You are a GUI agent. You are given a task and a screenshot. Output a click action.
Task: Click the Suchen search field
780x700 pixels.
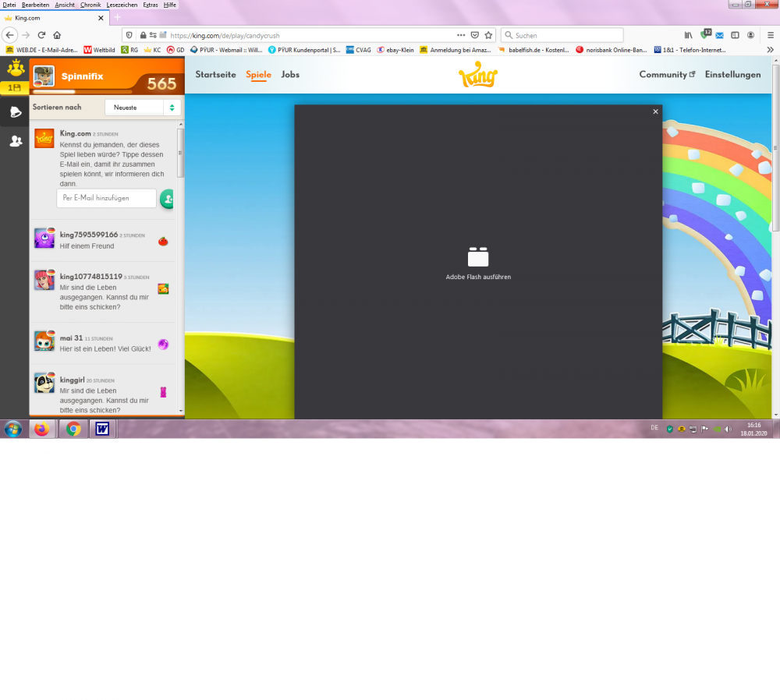(x=562, y=35)
